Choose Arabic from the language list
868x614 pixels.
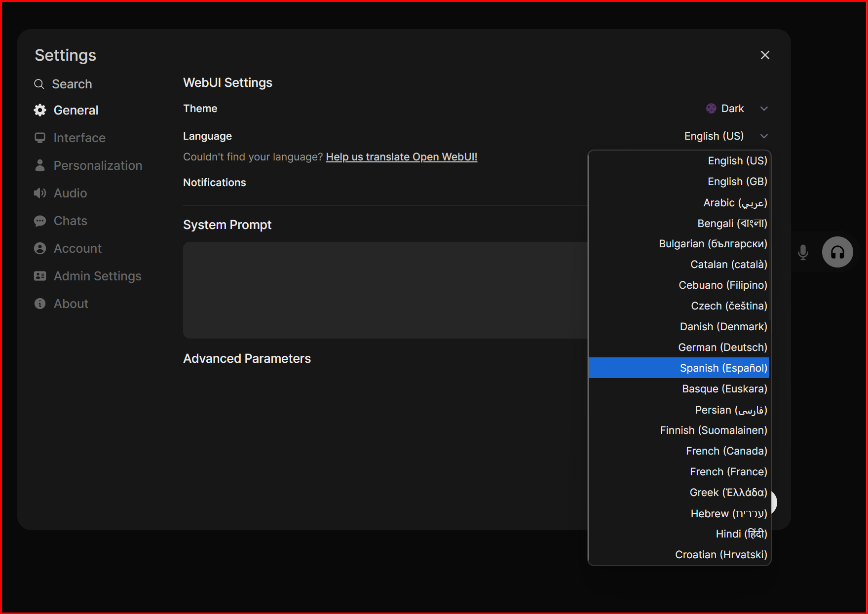click(679, 202)
